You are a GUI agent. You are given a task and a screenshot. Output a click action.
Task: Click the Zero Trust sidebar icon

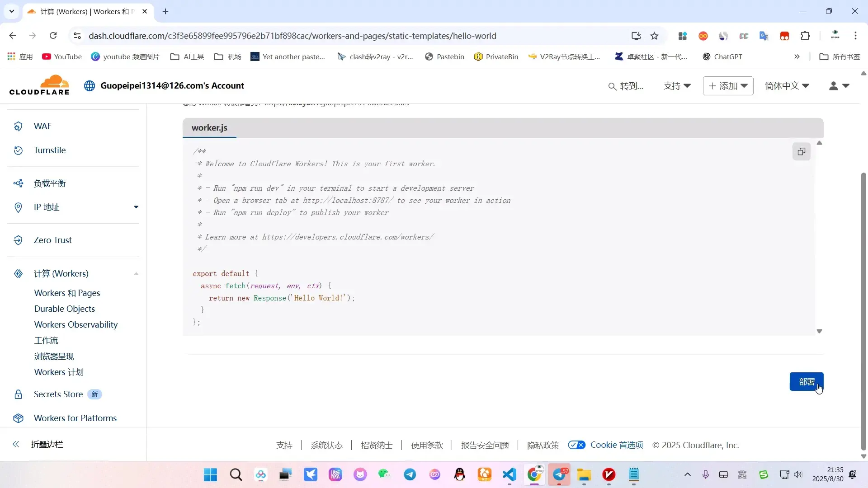(x=18, y=240)
